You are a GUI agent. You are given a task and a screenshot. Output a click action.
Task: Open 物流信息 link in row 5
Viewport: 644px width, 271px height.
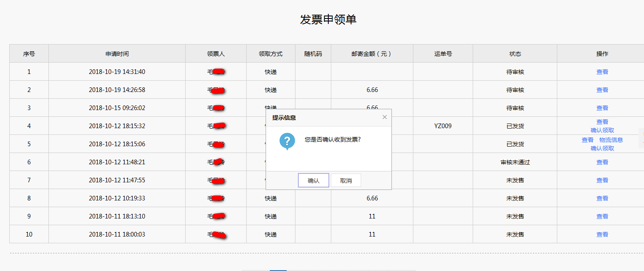coord(611,140)
